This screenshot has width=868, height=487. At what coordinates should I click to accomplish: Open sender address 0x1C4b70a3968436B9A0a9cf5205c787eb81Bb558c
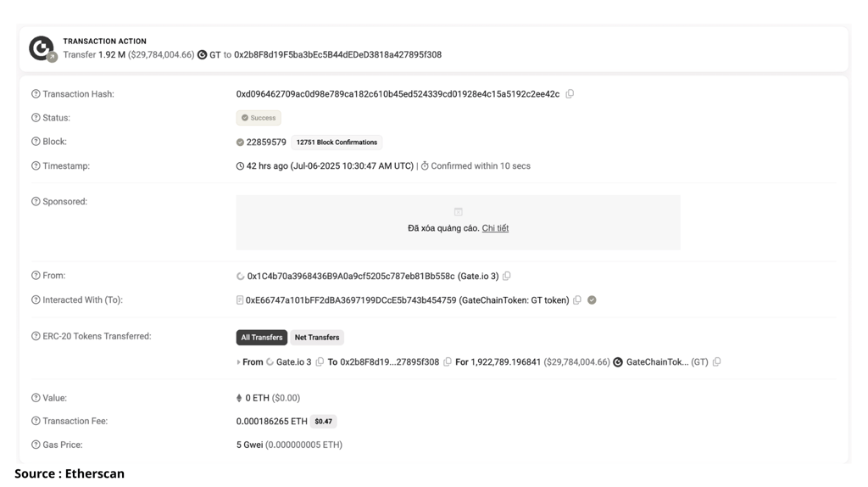click(x=351, y=276)
